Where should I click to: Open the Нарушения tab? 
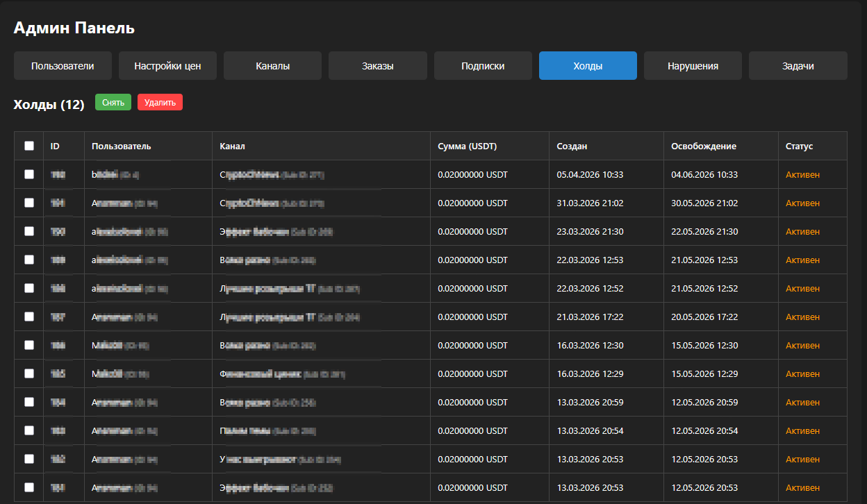(x=693, y=66)
